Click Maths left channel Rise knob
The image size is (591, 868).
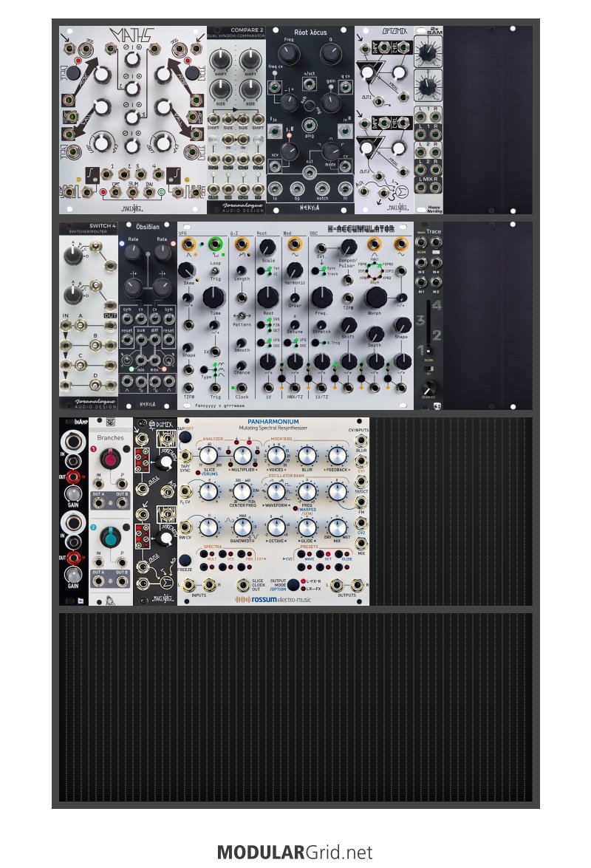point(101,74)
